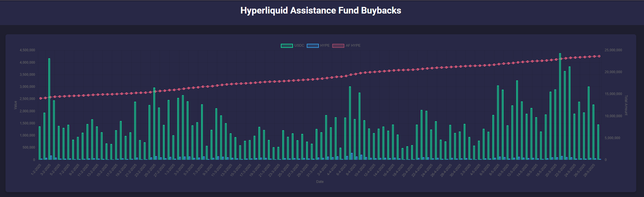Image resolution: width=644 pixels, height=197 pixels.
Task: Click the 12-5-2025 date label
Action: coord(513,170)
